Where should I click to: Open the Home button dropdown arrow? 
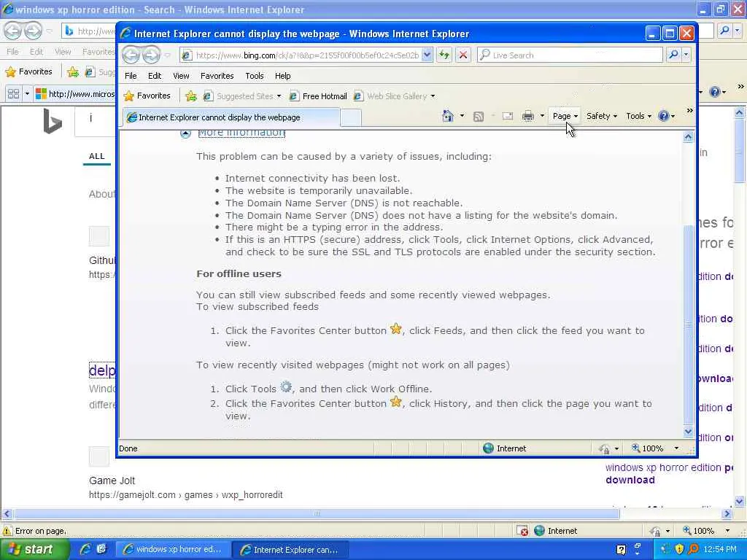pos(462,116)
